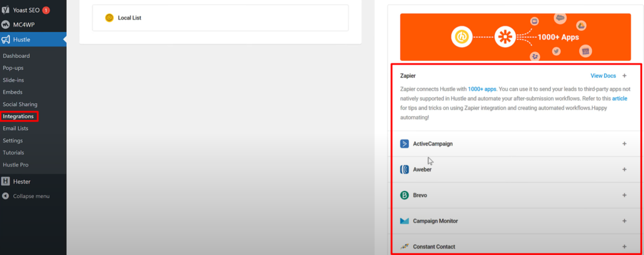Select the Campaign Monitor integration row
The height and width of the screenshot is (255, 644).
point(516,221)
